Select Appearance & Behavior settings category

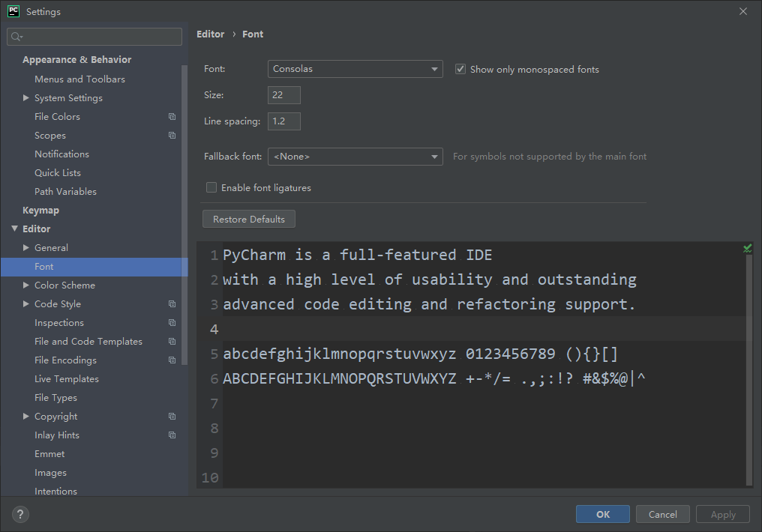[76, 60]
